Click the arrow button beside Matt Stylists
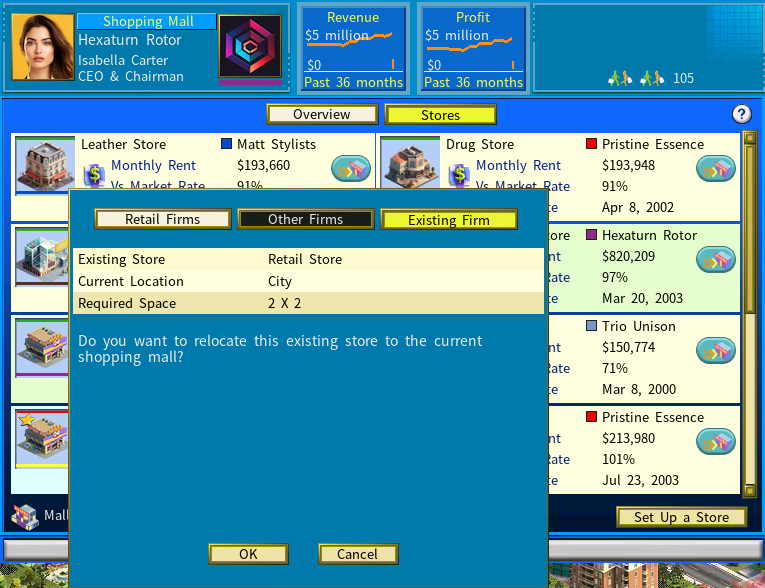Image resolution: width=765 pixels, height=588 pixels. 351,169
